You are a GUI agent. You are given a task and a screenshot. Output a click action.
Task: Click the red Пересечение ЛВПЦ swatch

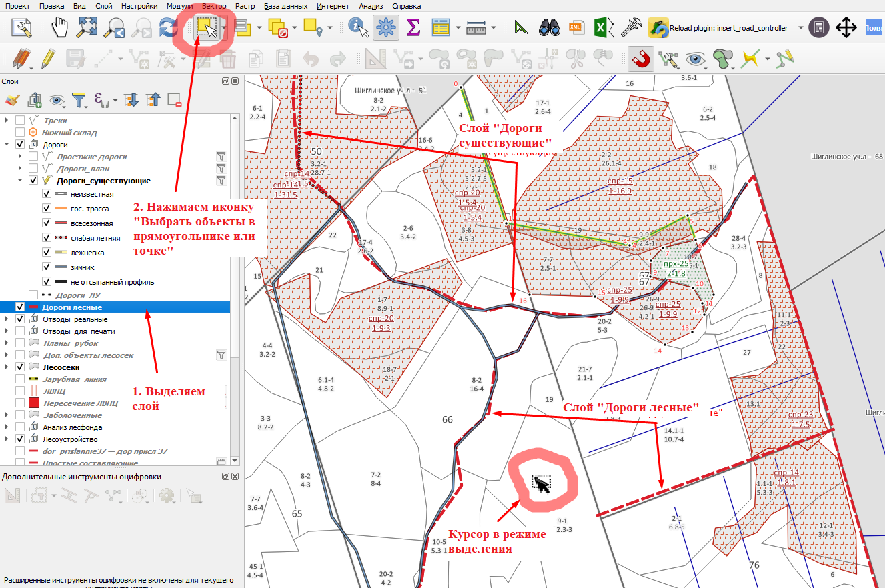click(35, 403)
